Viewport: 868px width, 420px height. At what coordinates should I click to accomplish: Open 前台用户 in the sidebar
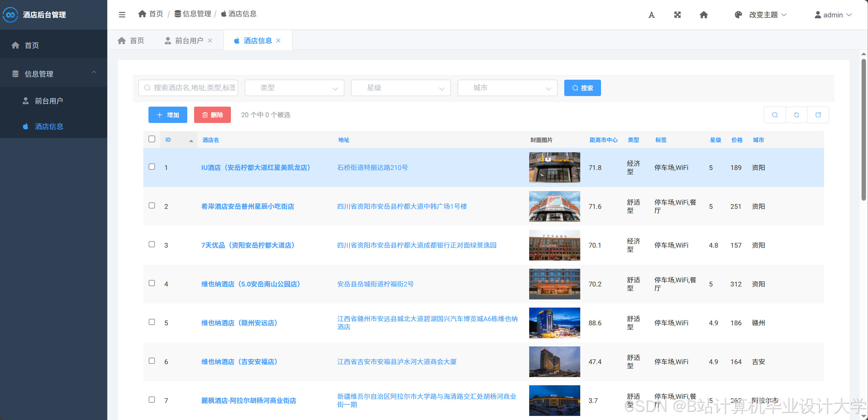tap(49, 101)
